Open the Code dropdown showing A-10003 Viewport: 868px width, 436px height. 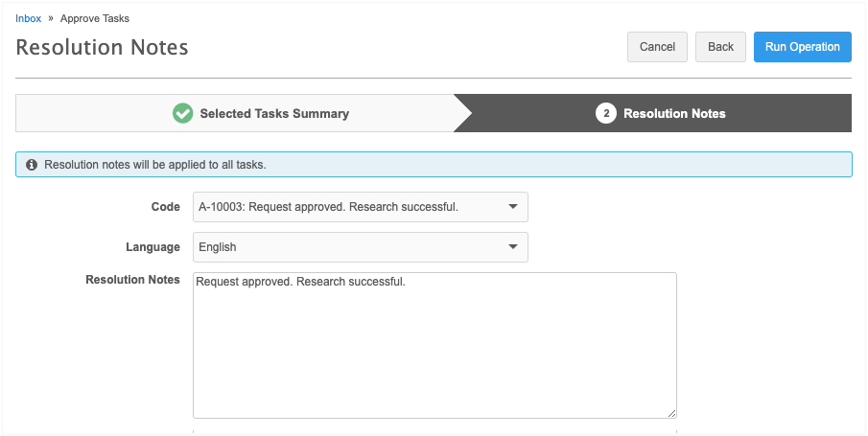point(345,207)
